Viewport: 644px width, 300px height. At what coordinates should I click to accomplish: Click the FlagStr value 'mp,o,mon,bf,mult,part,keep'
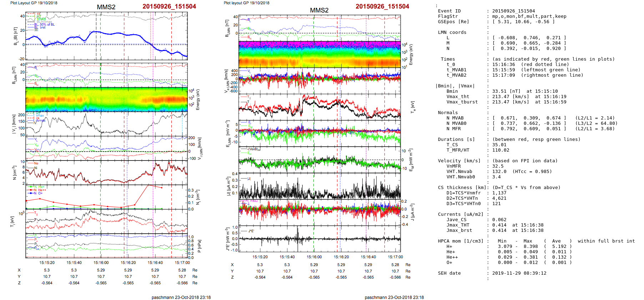point(529,16)
